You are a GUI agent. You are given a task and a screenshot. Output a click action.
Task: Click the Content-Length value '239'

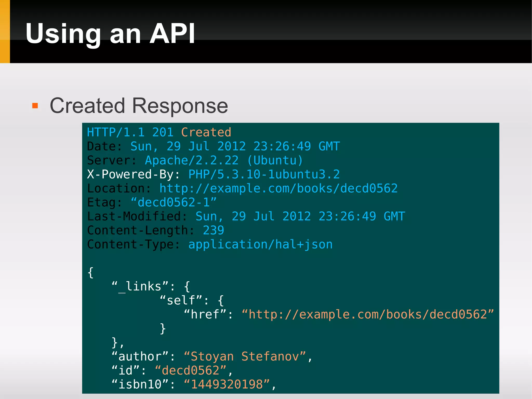pos(213,231)
